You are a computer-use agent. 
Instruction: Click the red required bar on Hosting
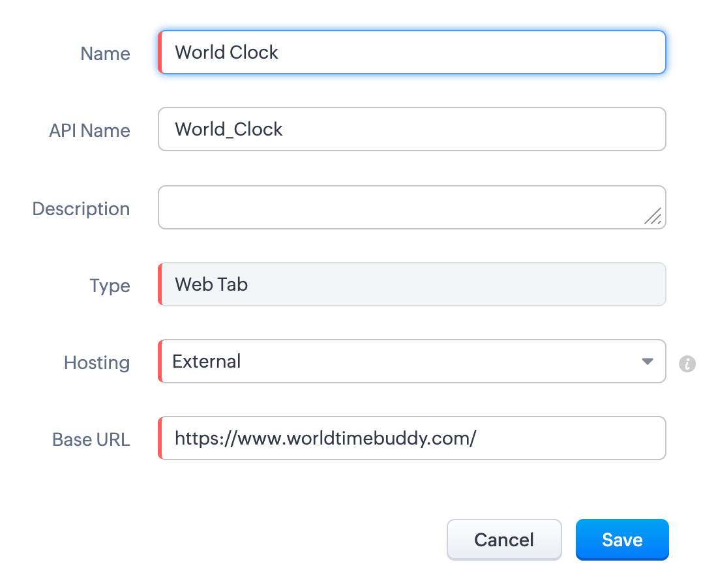click(160, 361)
